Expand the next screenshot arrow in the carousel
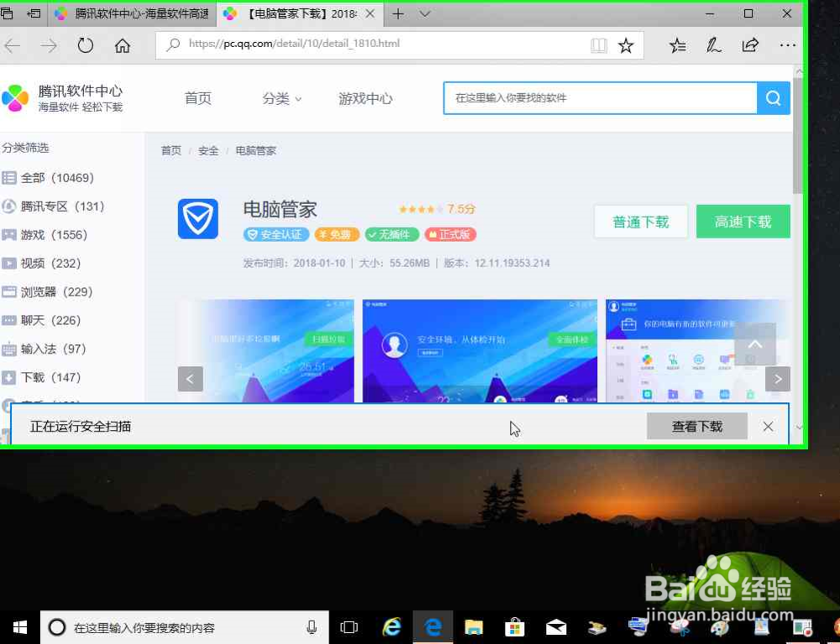Image resolution: width=840 pixels, height=644 pixels. coord(778,379)
